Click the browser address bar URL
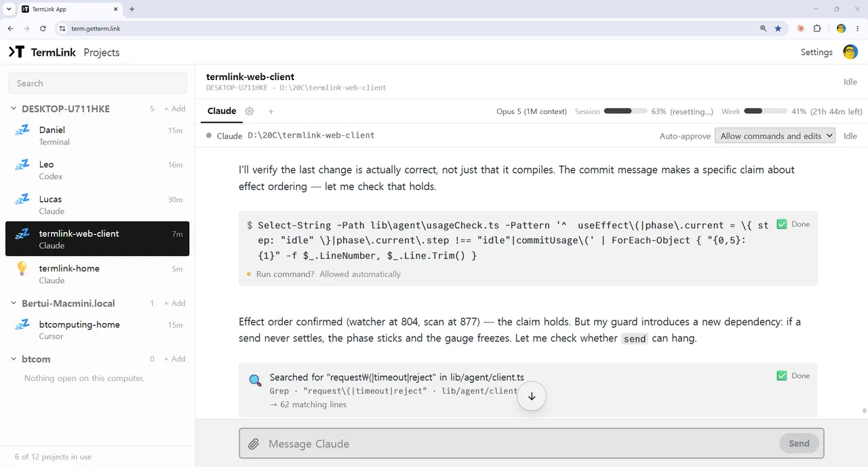The image size is (868, 467). coord(96,29)
